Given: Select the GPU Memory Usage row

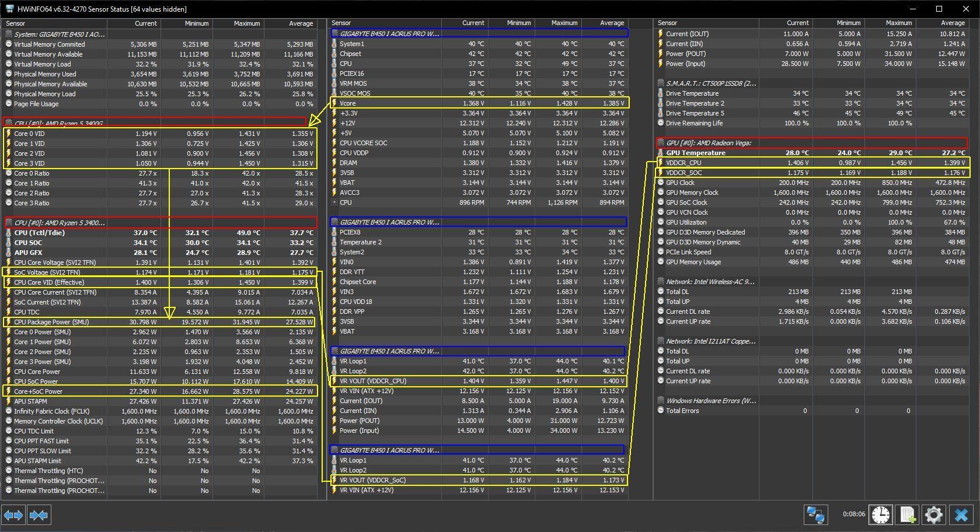Looking at the screenshot, I should [x=812, y=262].
